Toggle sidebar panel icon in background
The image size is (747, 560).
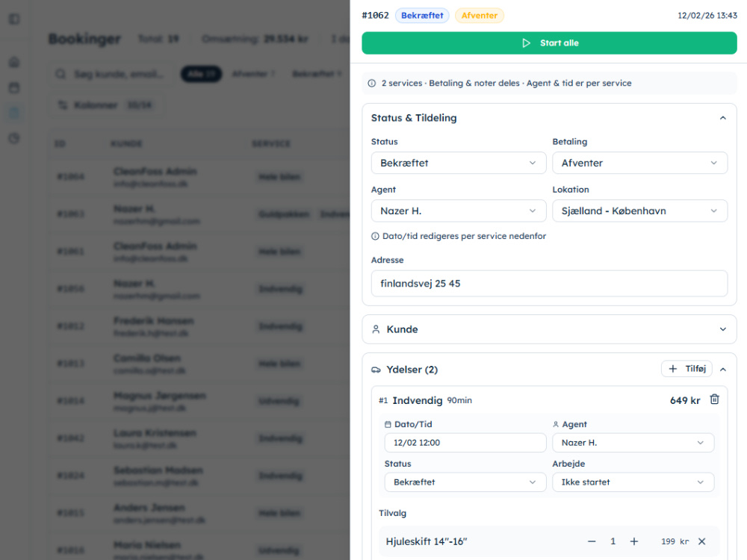click(x=14, y=19)
